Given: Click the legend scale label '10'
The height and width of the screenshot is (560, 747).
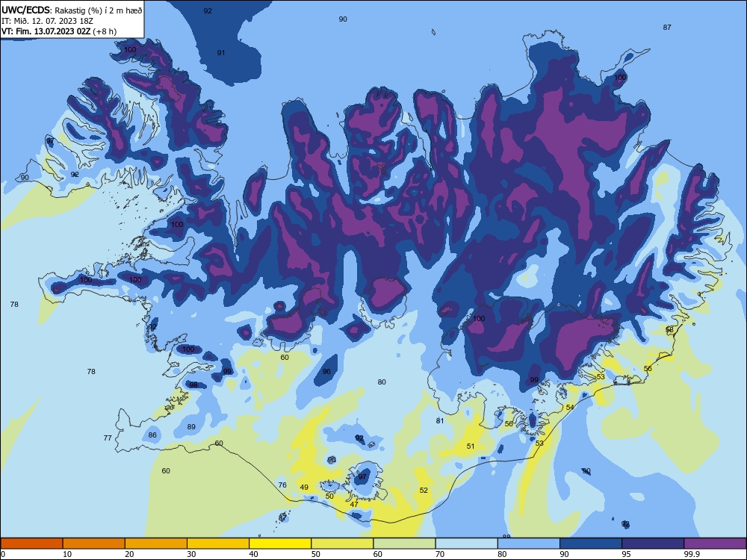Looking at the screenshot, I should (x=67, y=554).
